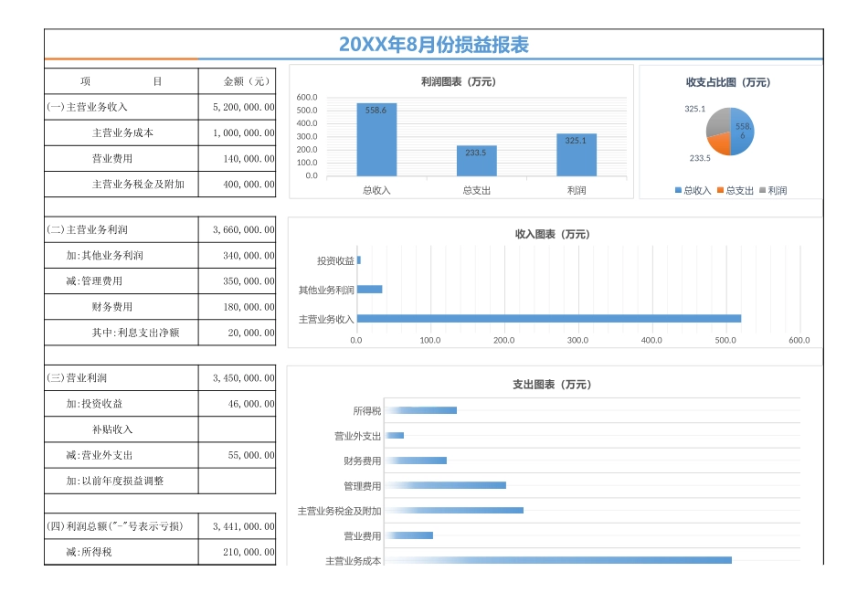Select the 主营业务成本 table cell

point(122,132)
